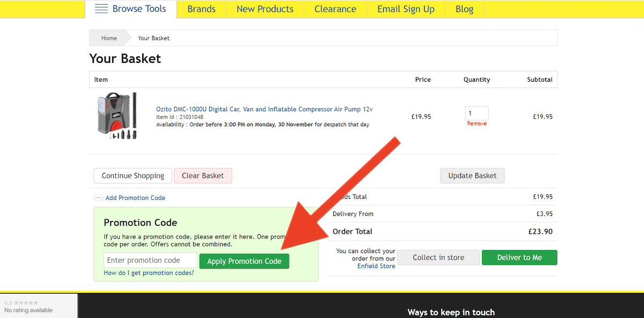
Task: Collapse the Add Promotion Code minus icon
Action: (x=98, y=198)
